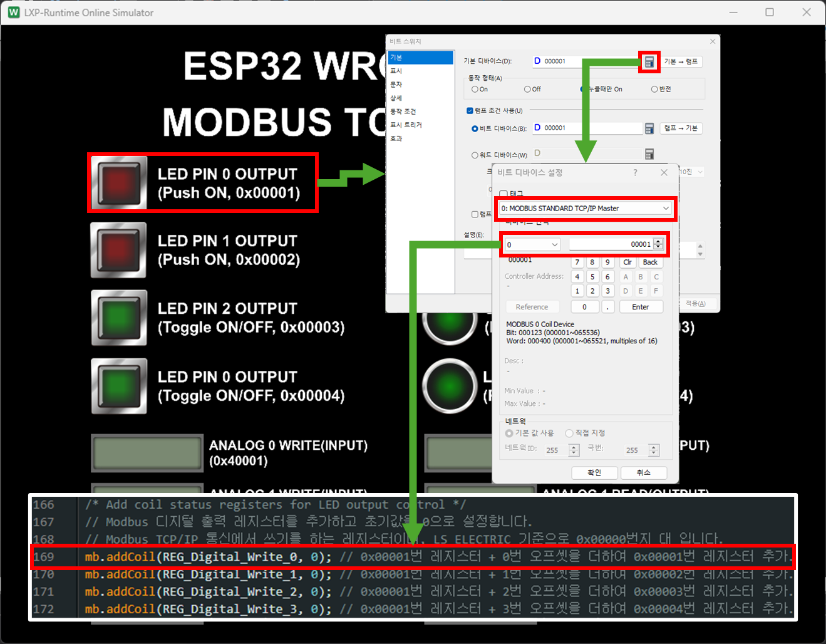Close the 비트 디바이스 설정 dialog
Image resolution: width=826 pixels, height=644 pixels.
tap(664, 172)
